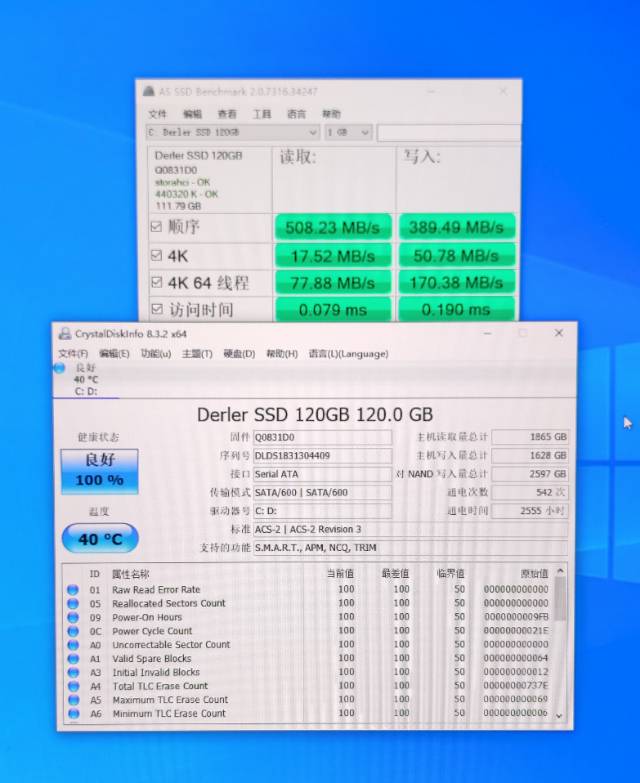This screenshot has height=783, width=640.
Task: Click the CrystalDiskInfo title bar app icon
Action: (65, 334)
